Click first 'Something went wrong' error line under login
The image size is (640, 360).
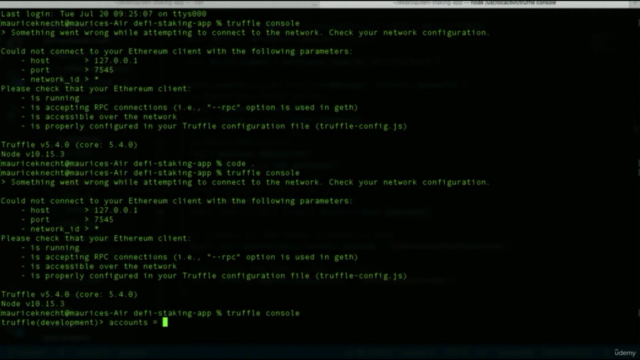click(245, 33)
